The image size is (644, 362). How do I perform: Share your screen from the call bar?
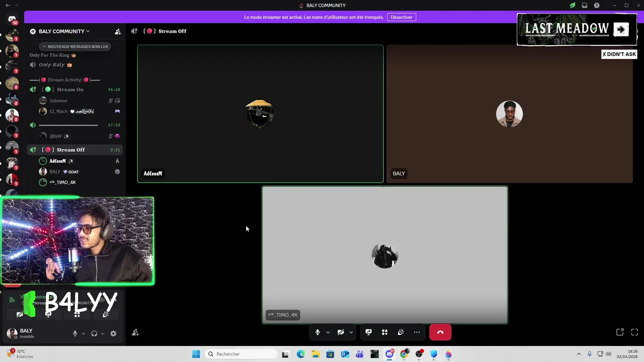368,332
